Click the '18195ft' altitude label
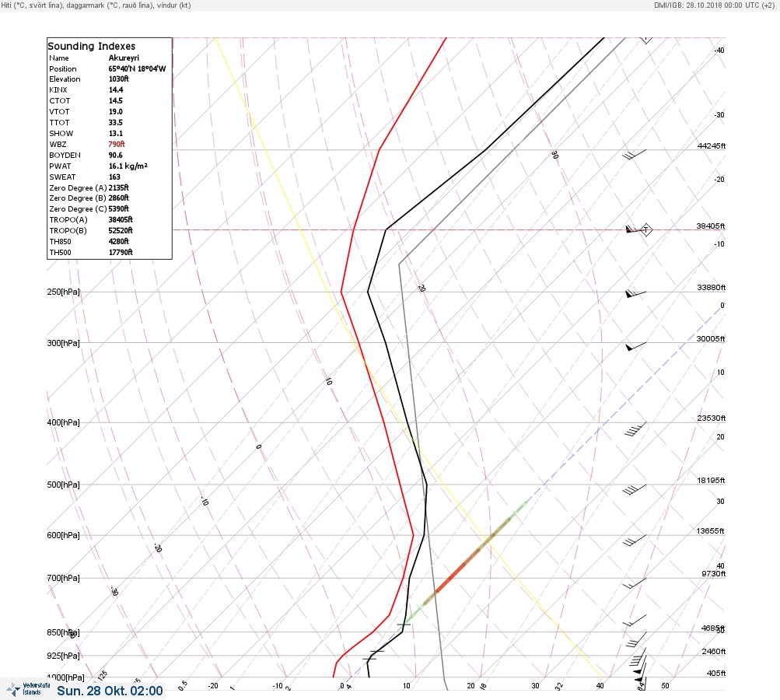The height and width of the screenshot is (700, 780). 711,481
